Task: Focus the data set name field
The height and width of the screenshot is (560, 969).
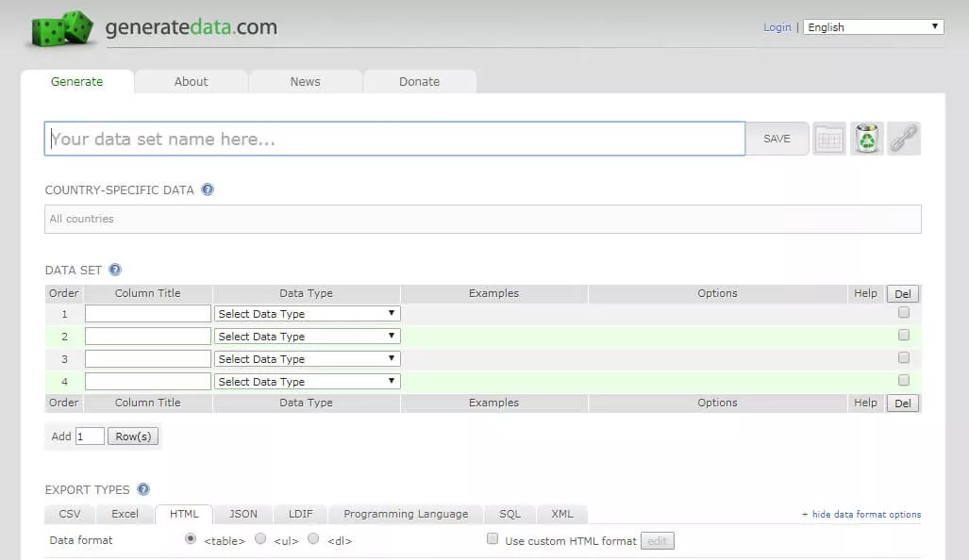Action: click(x=395, y=139)
